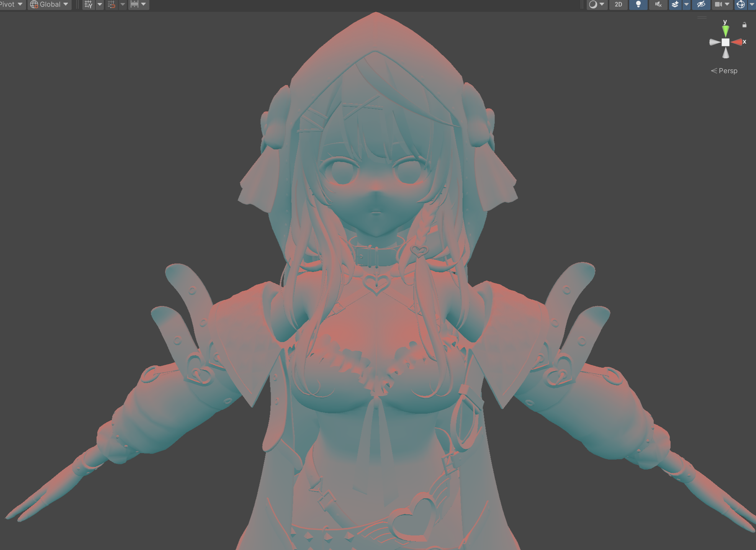
Task: Click center cube of orientation gizmo
Action: 725,43
